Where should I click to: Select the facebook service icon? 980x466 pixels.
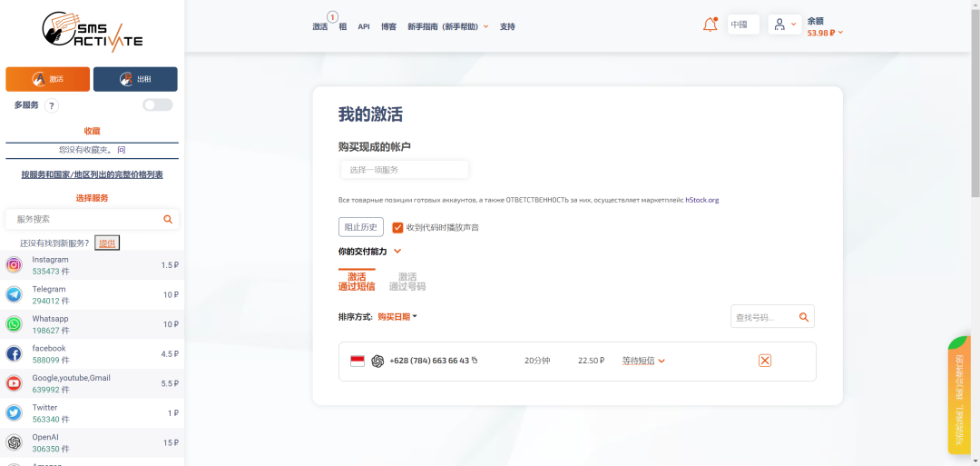point(14,353)
